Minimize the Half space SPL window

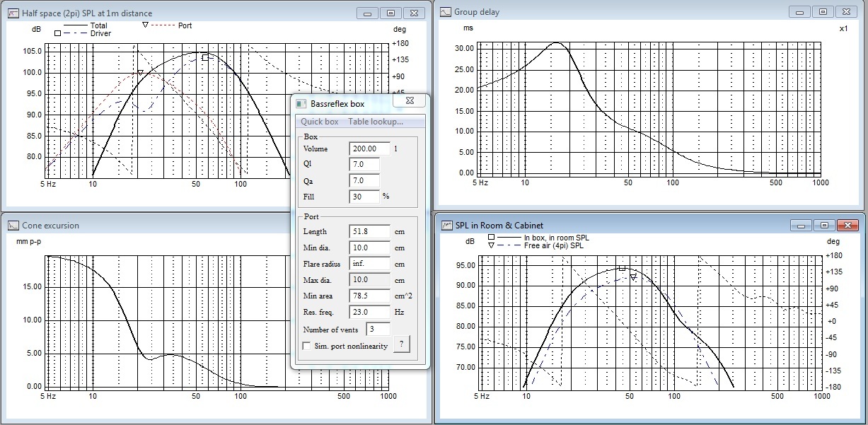pos(366,13)
